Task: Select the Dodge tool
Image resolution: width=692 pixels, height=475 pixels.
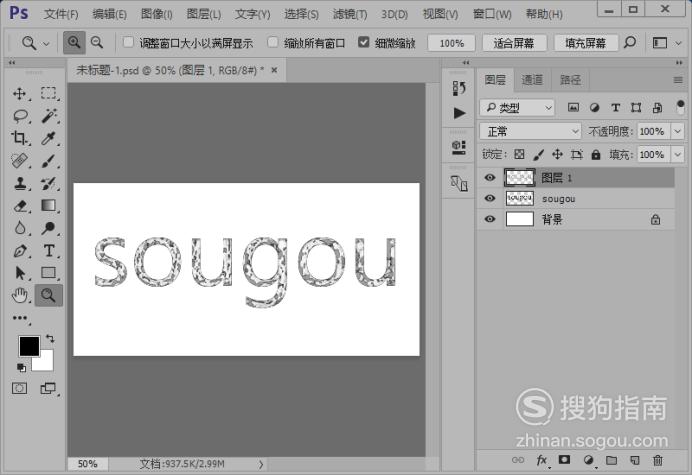Action: tap(49, 228)
